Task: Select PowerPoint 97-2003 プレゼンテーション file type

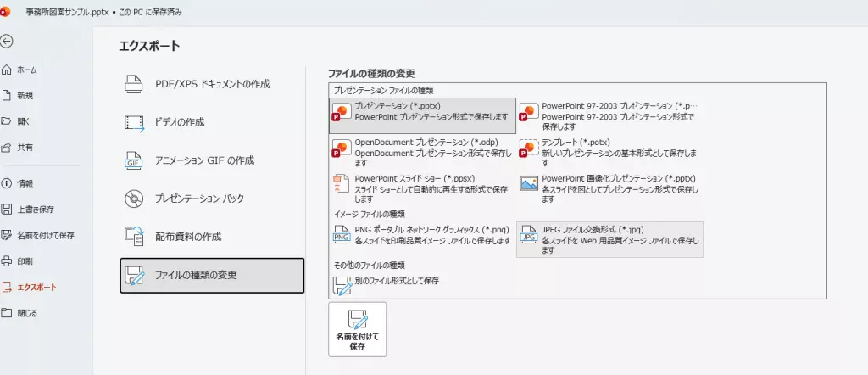Action: [x=610, y=115]
